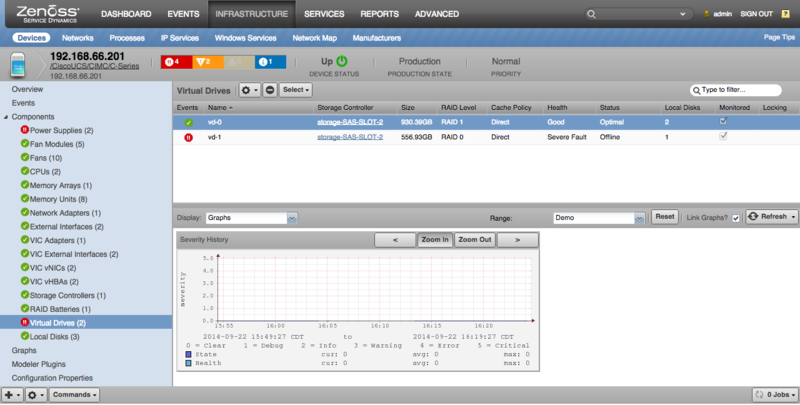Viewport: 800px width, 405px height.
Task: Pan Severity History graph forward
Action: coord(518,240)
